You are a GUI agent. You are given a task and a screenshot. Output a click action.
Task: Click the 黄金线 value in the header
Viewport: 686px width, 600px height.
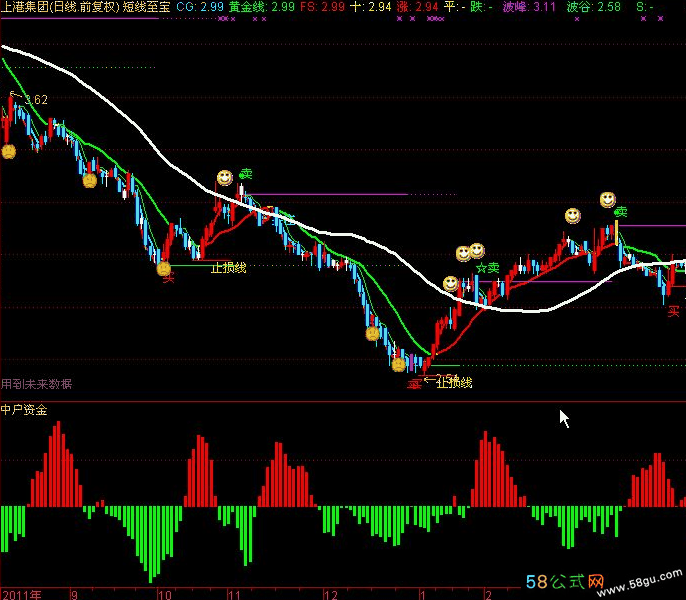pos(261,7)
